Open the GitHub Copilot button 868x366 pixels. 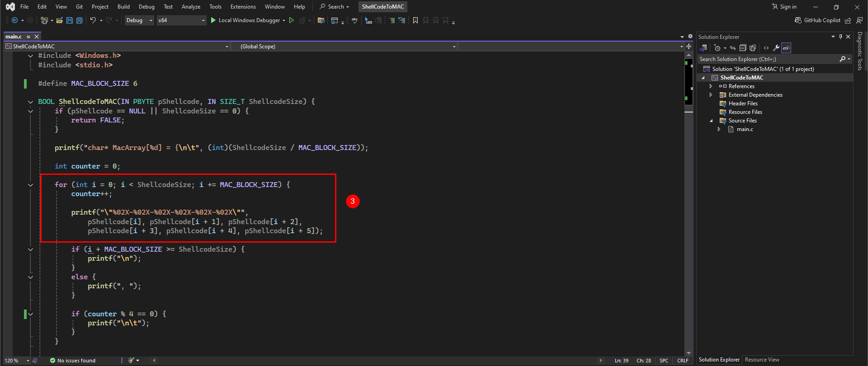(817, 20)
